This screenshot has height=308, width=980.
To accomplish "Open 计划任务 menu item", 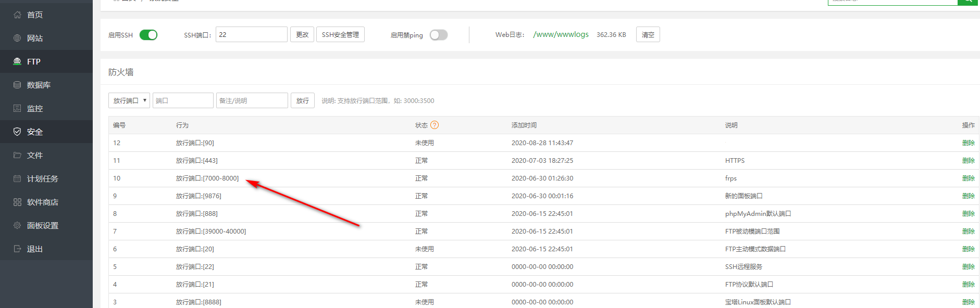I will click(x=43, y=178).
